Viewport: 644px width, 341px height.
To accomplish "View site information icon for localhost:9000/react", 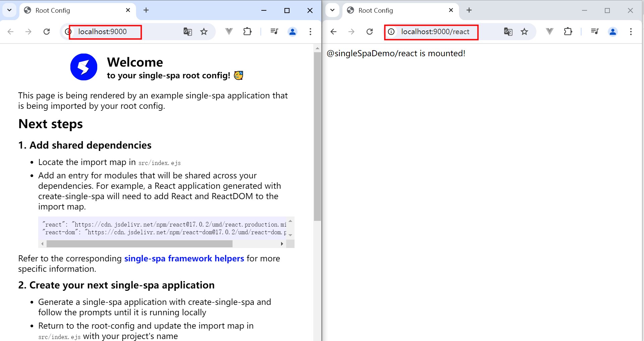I will pyautogui.click(x=391, y=31).
